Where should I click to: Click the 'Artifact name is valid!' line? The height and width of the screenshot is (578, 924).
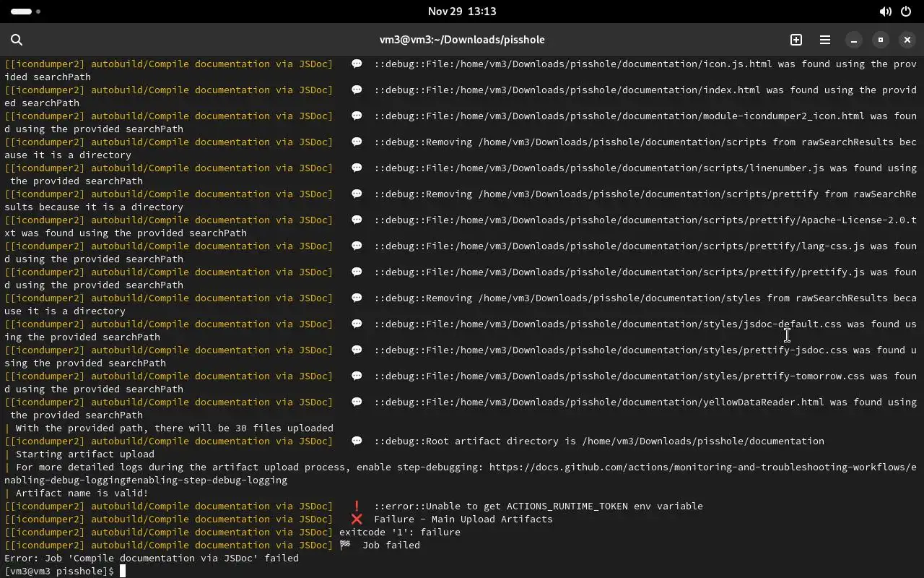82,493
